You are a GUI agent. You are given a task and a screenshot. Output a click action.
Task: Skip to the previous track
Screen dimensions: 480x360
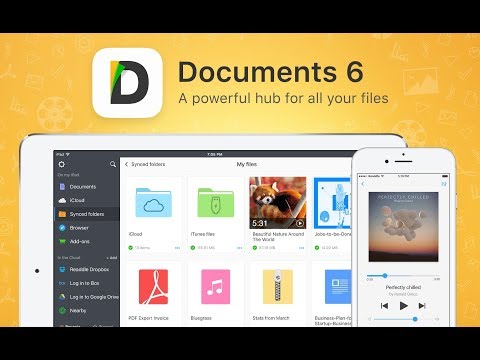[x=384, y=305]
